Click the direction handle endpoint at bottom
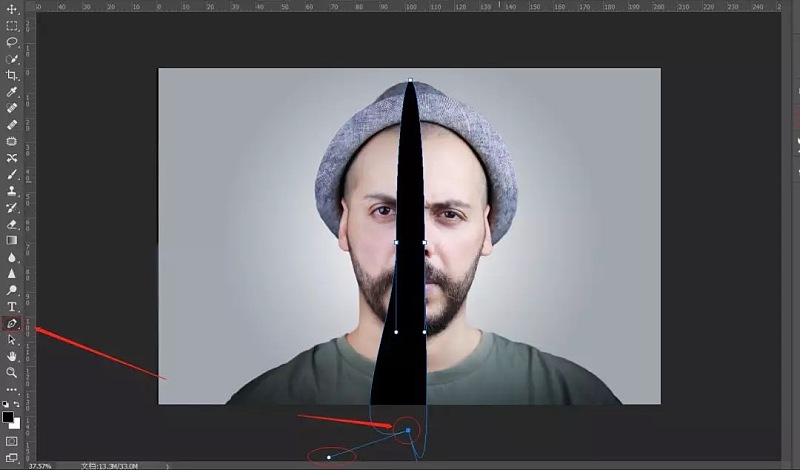 pos(329,457)
